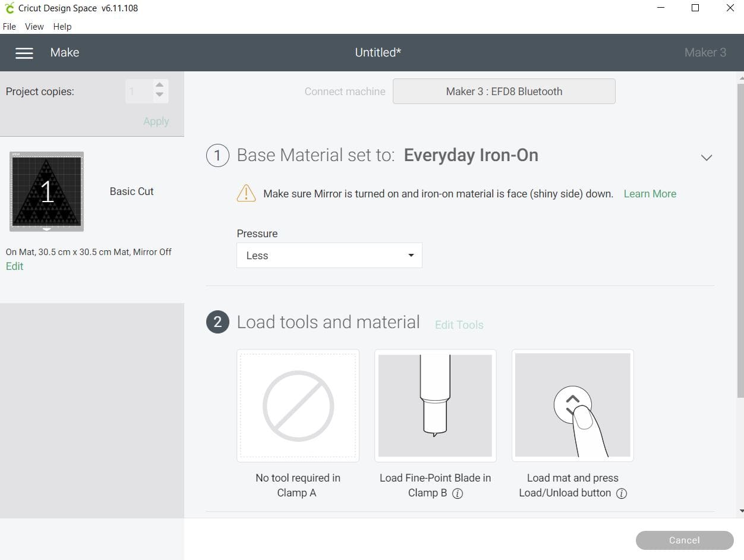Click the Edit link under mat details
Image resolution: width=744 pixels, height=560 pixels.
[15, 266]
